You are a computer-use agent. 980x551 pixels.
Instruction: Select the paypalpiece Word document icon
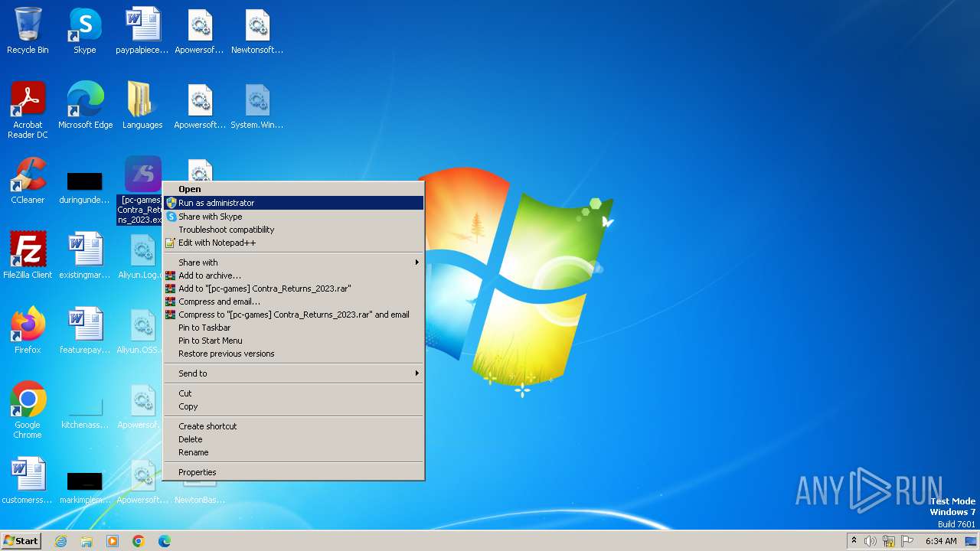142,31
